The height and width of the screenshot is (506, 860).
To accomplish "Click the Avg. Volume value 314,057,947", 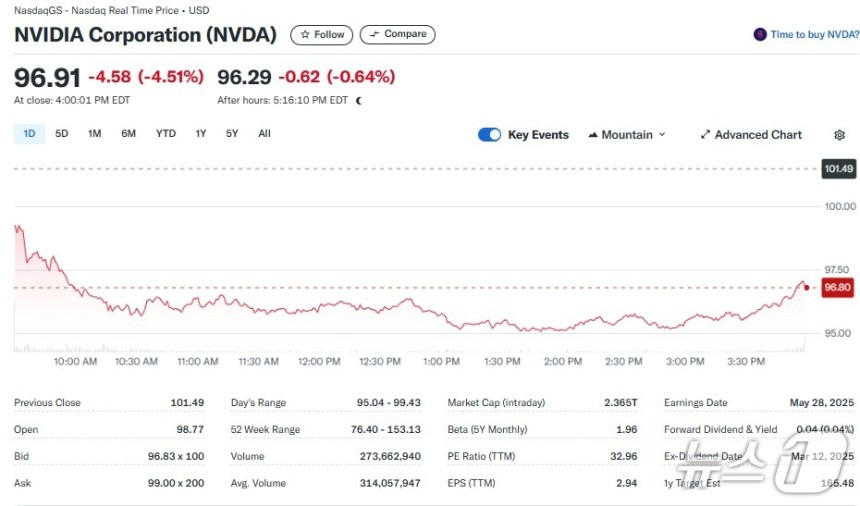I will (x=390, y=483).
